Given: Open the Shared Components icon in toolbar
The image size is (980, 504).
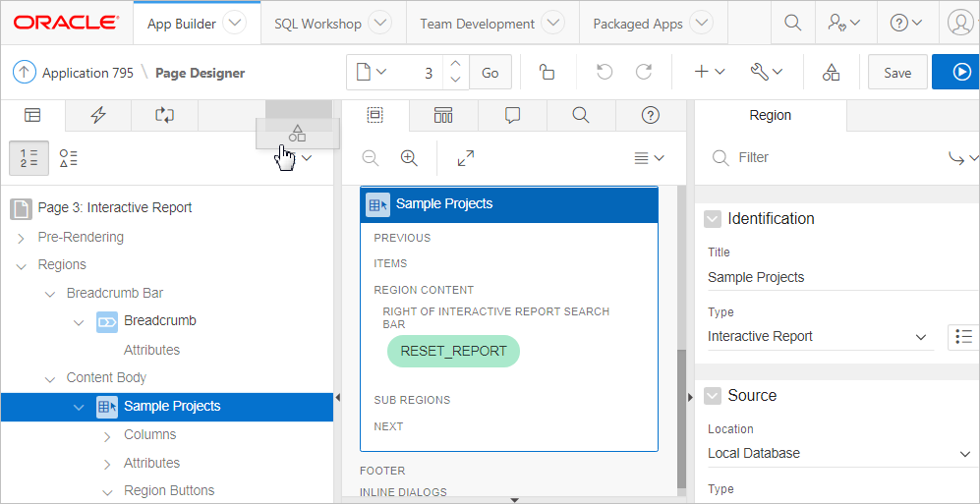Looking at the screenshot, I should [x=831, y=73].
